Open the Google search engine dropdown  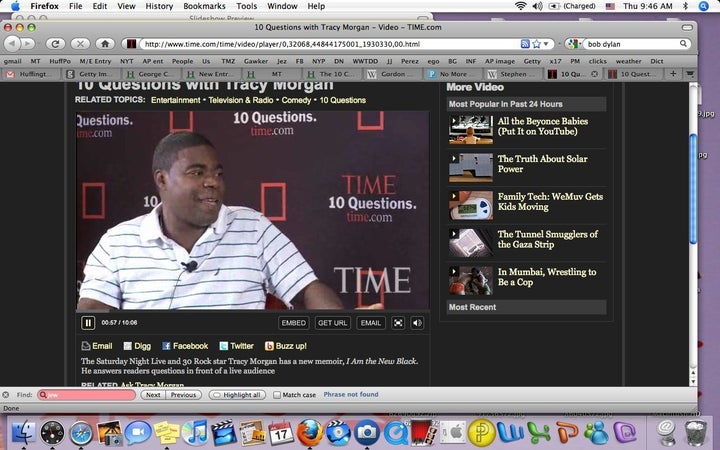(574, 44)
